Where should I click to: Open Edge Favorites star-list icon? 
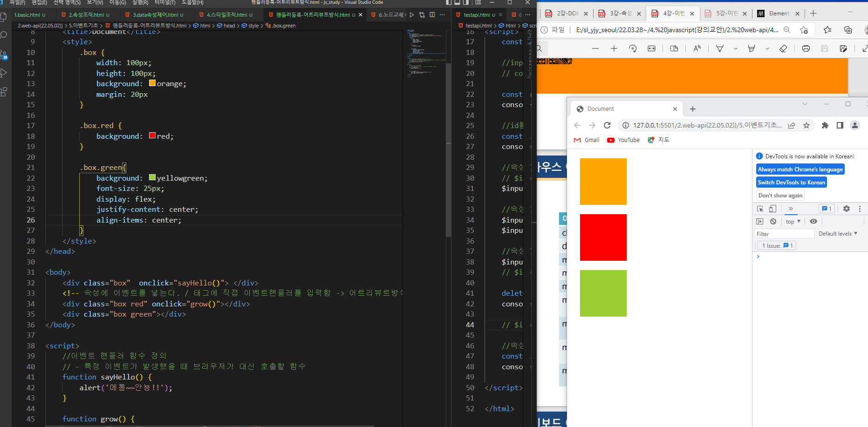[827, 30]
